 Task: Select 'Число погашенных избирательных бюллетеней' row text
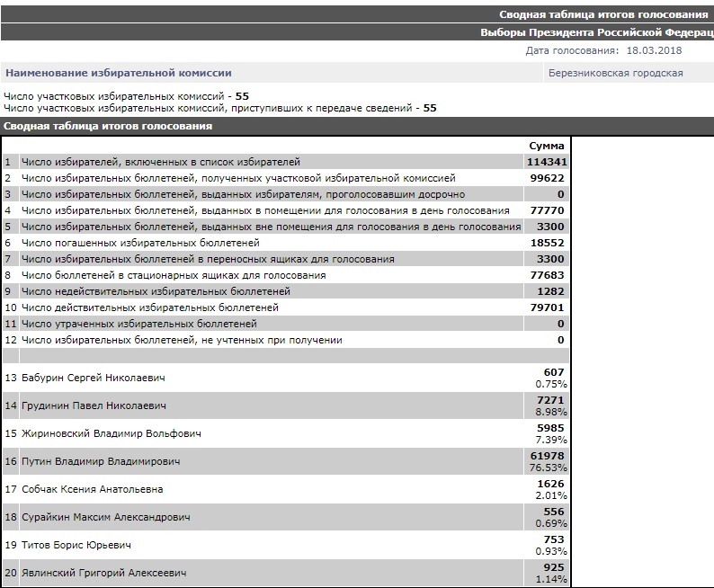click(x=140, y=243)
